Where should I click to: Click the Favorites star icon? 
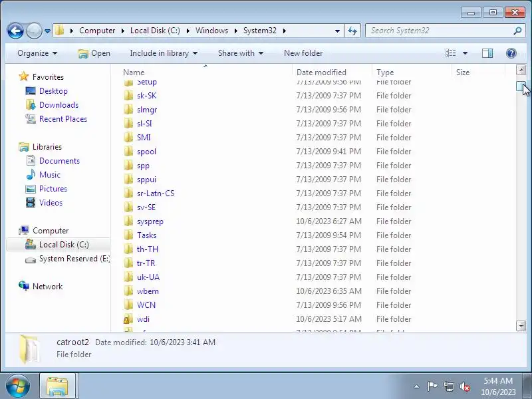tap(24, 76)
